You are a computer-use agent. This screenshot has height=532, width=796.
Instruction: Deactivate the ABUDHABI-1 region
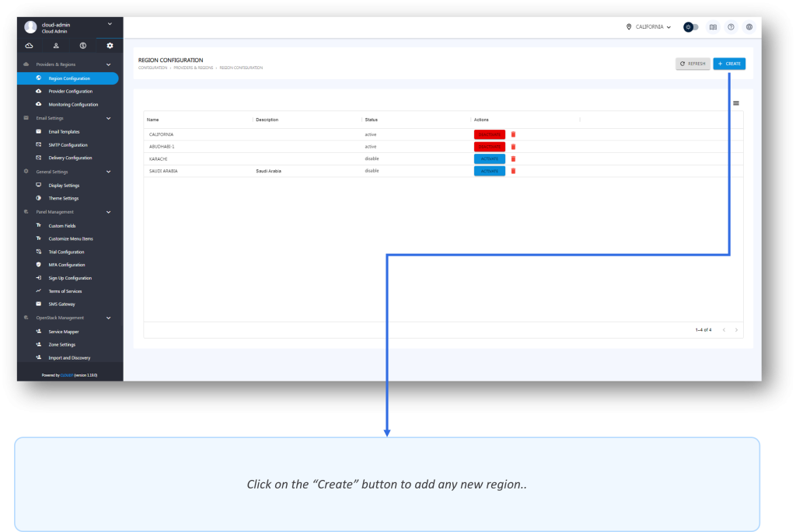[x=489, y=147]
